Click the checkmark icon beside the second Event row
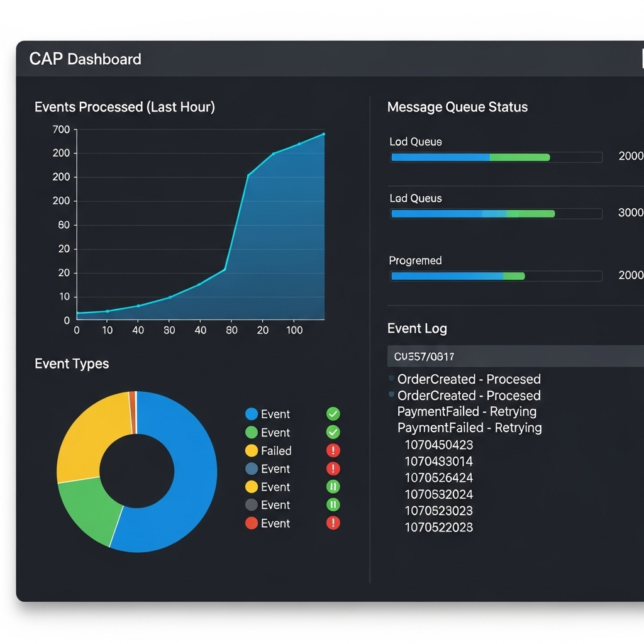This screenshot has width=644, height=644. pyautogui.click(x=333, y=432)
